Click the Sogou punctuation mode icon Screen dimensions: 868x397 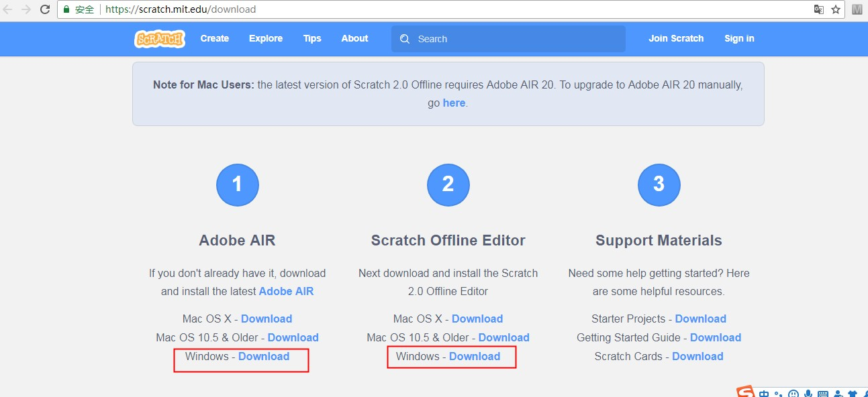pyautogui.click(x=779, y=394)
